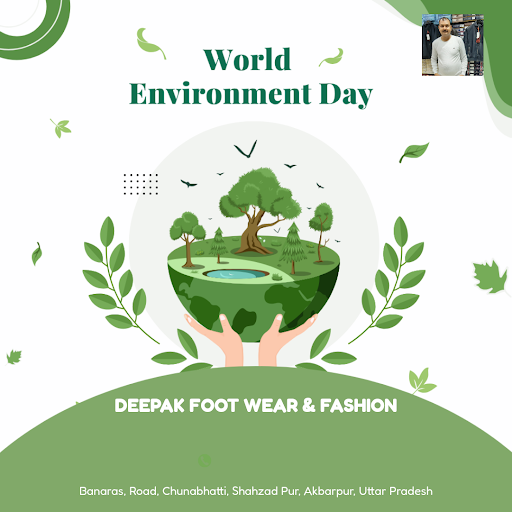Click 'DEEPAK FOOT WEAR & FASHION' text
This screenshot has height=512, width=512.
click(x=256, y=406)
